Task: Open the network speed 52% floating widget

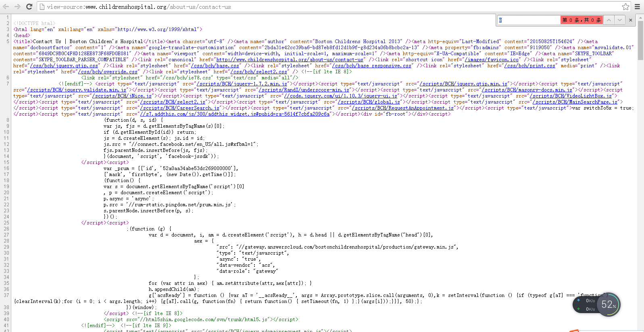Action: [x=596, y=305]
